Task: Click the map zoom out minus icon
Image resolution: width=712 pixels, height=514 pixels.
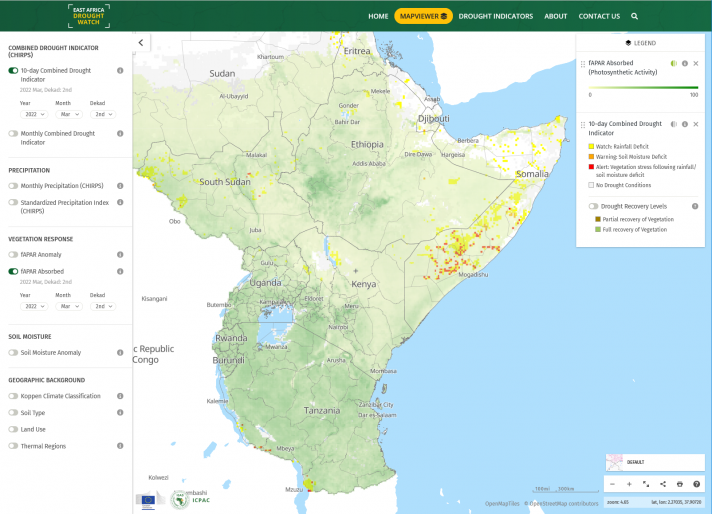Action: (612, 484)
